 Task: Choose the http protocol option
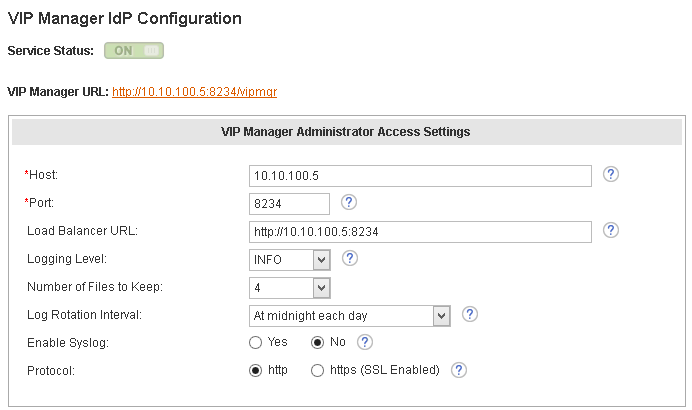256,370
